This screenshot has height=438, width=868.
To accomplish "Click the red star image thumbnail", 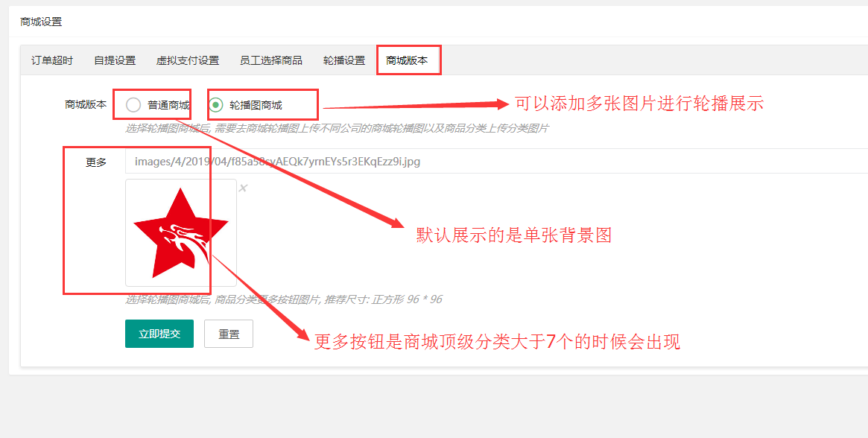I will [180, 232].
